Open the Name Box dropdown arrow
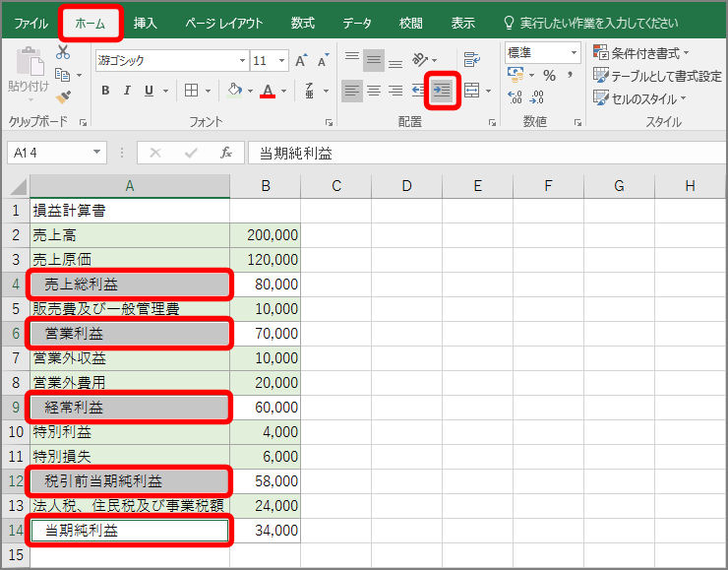The width and height of the screenshot is (728, 570). [96, 152]
